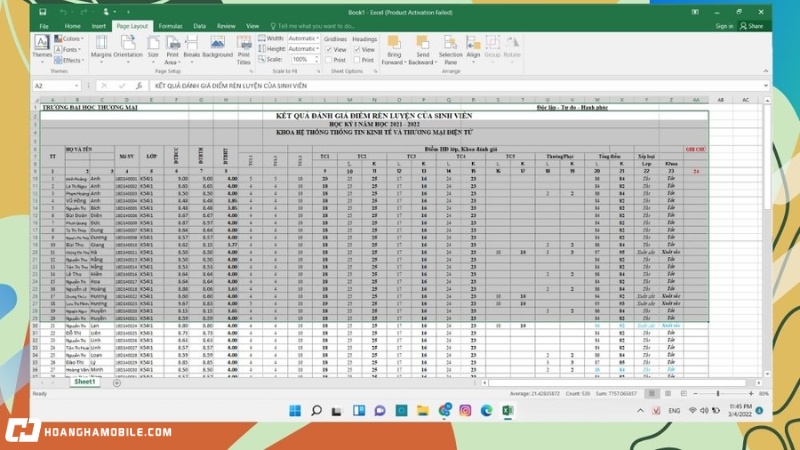Screen dimensions: 800x450
Task: Open the theme Fonts dropdown
Action: [x=68, y=49]
